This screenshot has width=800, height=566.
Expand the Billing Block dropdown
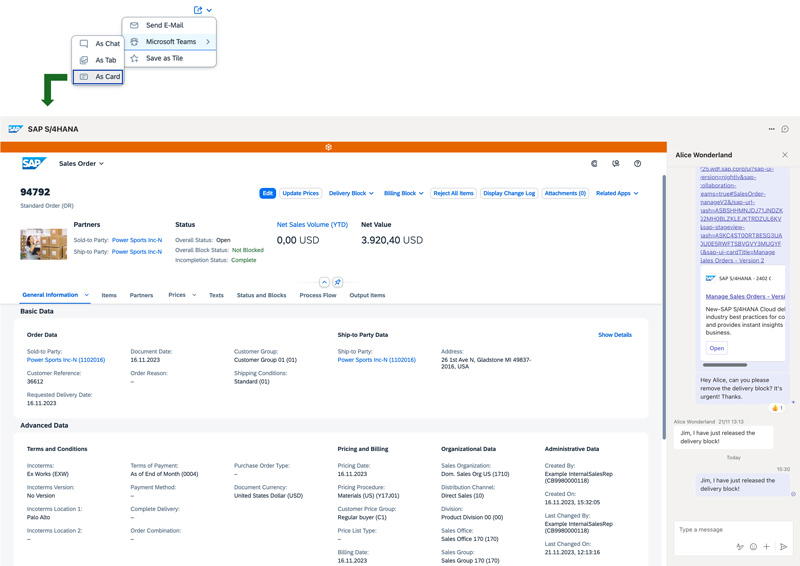[404, 193]
